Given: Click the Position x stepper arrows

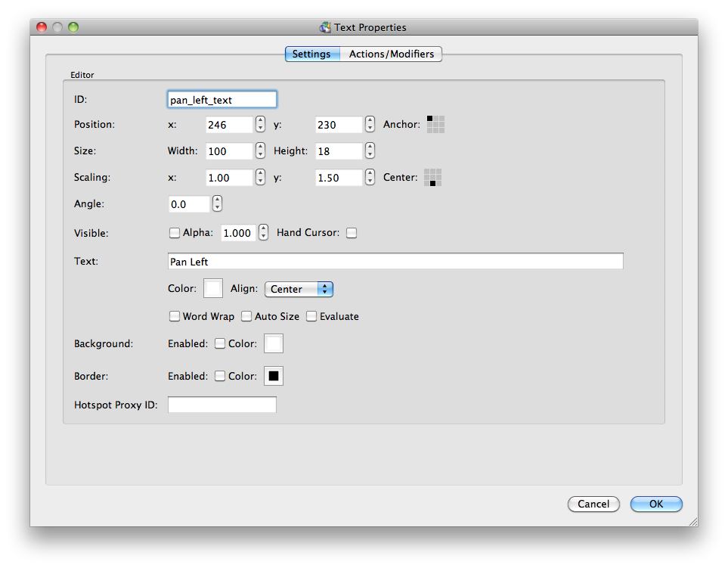Looking at the screenshot, I should [x=260, y=125].
